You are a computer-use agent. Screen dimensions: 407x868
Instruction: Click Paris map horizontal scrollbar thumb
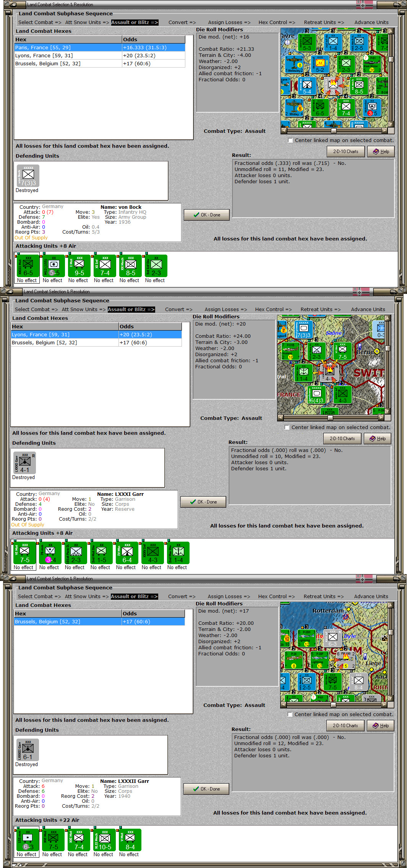click(334, 131)
